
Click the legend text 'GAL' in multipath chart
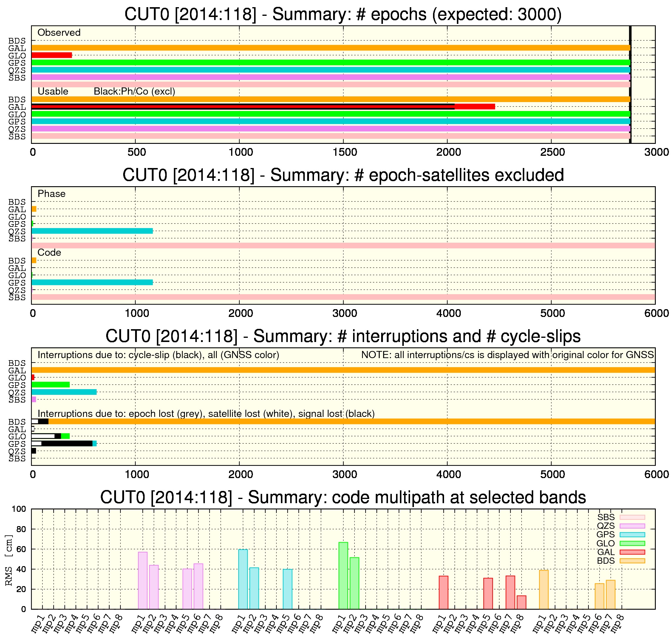[x=606, y=552]
